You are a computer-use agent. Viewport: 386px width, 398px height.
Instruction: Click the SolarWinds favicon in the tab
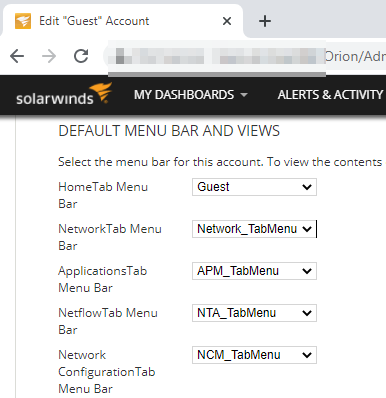(x=23, y=21)
